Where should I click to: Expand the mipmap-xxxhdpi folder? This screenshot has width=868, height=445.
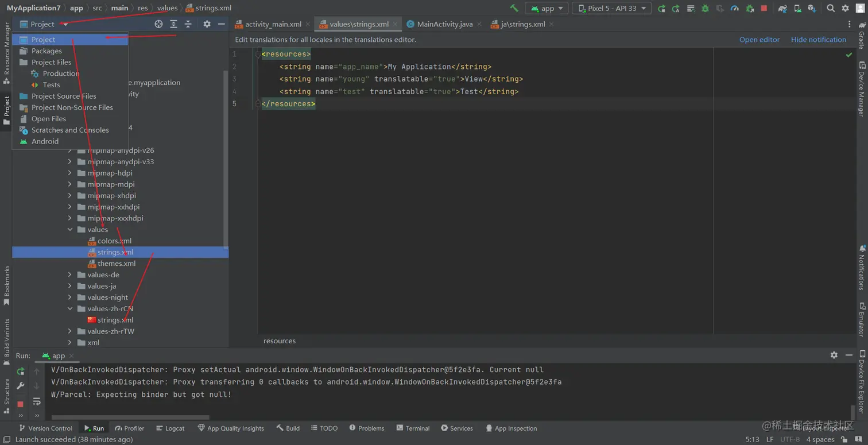tap(69, 218)
